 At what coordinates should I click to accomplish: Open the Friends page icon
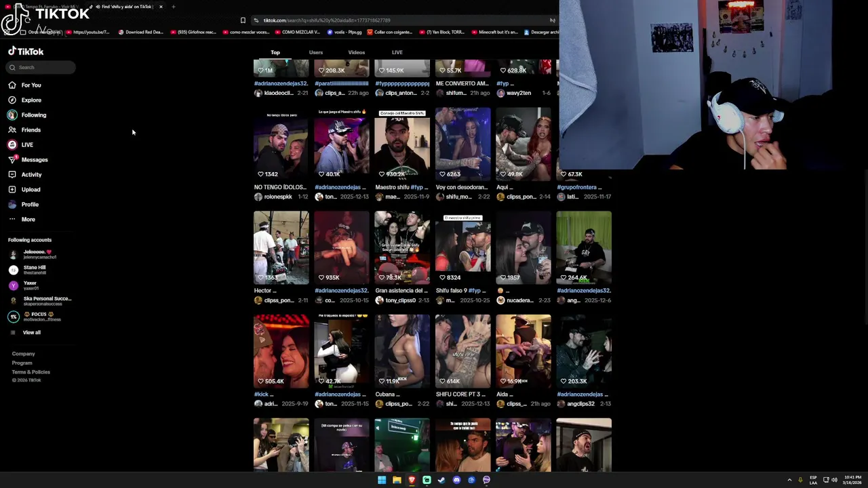[x=12, y=129]
